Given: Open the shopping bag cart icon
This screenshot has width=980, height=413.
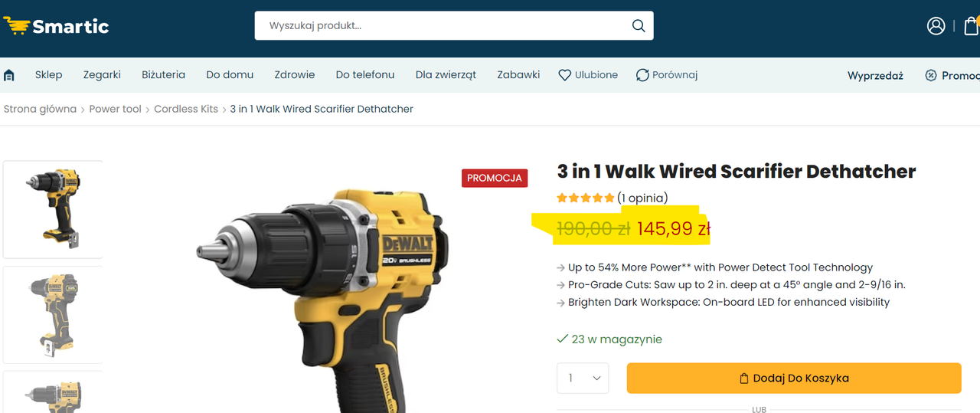Looking at the screenshot, I should (x=972, y=25).
